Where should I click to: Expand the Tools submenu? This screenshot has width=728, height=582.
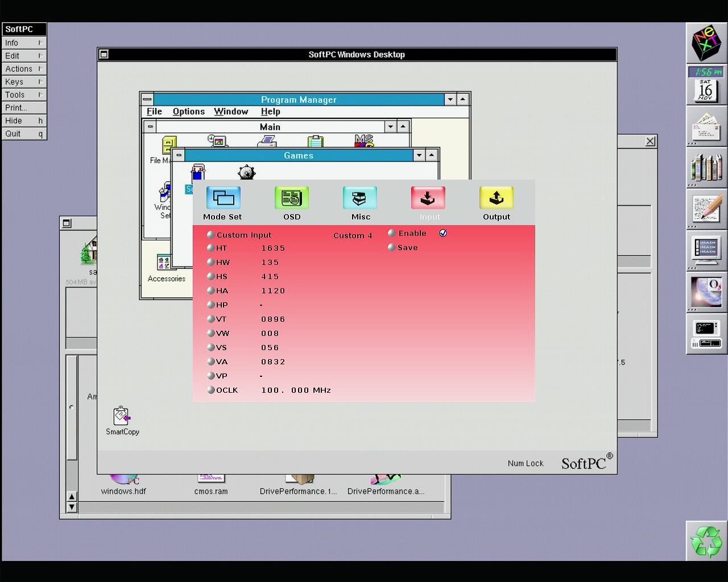(24, 95)
